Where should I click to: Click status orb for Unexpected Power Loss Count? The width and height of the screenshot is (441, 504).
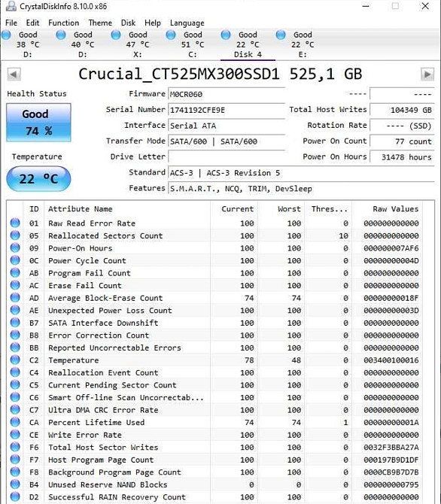coord(15,310)
